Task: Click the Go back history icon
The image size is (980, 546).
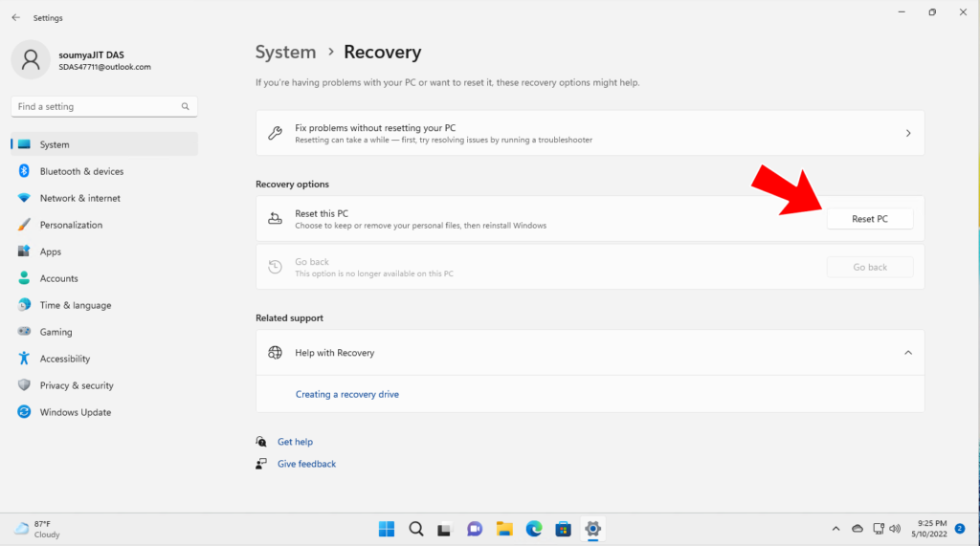Action: pos(275,267)
